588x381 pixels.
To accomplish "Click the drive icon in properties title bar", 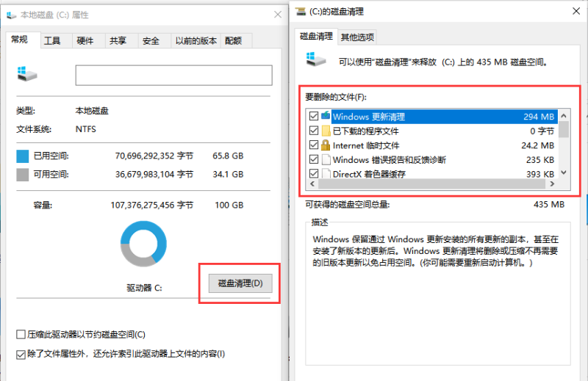I will [x=11, y=15].
